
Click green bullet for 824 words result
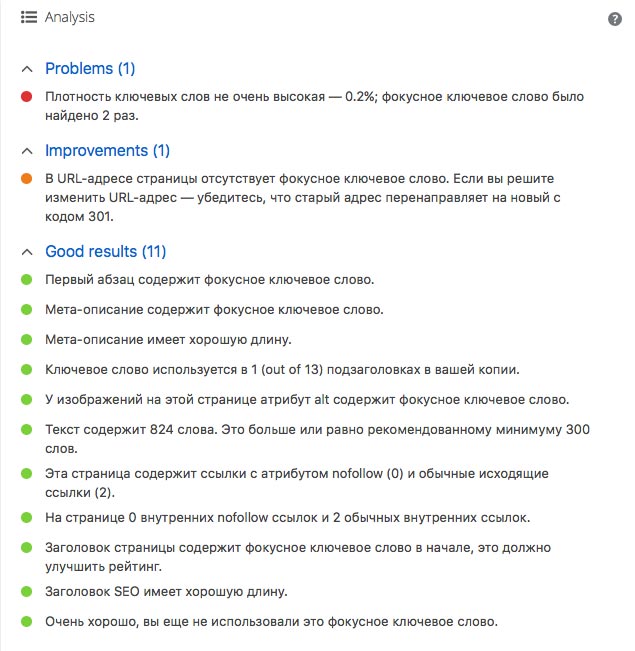[x=26, y=430]
